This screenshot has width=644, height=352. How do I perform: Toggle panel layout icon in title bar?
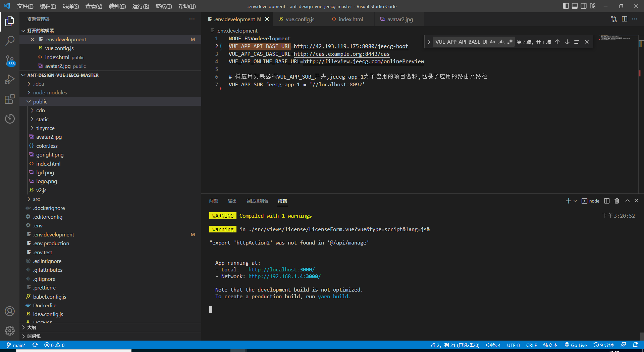coord(575,6)
